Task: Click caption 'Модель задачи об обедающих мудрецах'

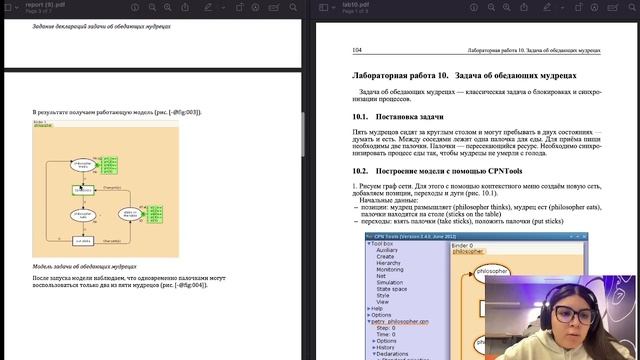Action: tap(84, 267)
